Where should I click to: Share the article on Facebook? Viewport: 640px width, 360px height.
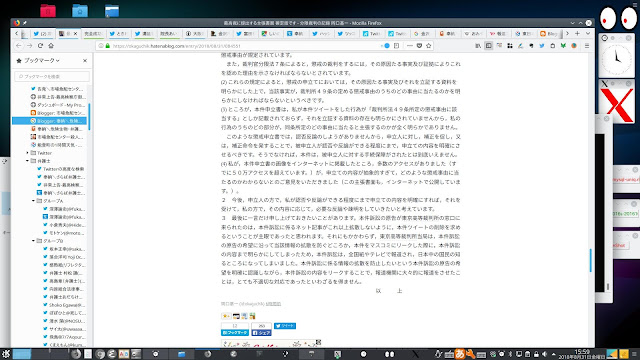click(261, 333)
